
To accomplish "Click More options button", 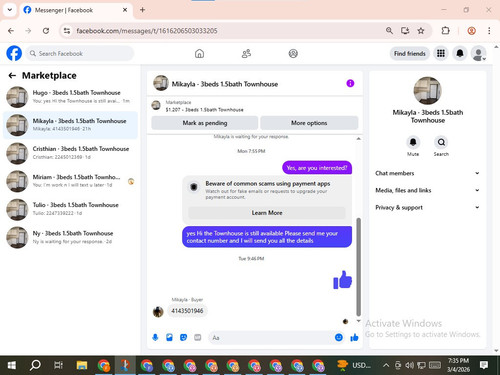I will click(309, 123).
